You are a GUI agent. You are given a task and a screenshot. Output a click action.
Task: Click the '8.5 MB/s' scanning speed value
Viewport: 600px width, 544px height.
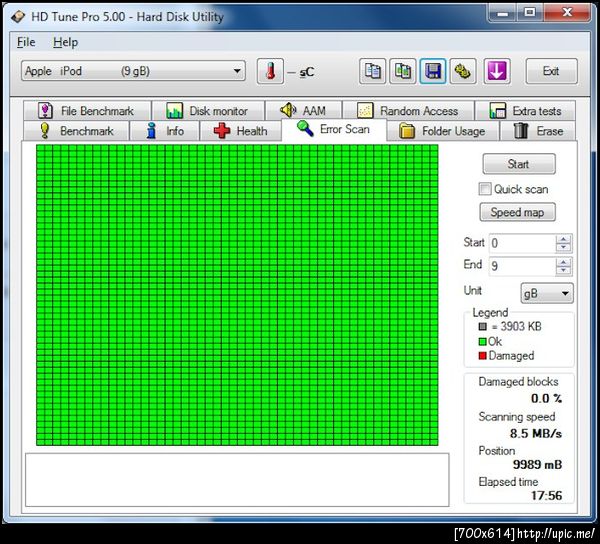[x=536, y=433]
